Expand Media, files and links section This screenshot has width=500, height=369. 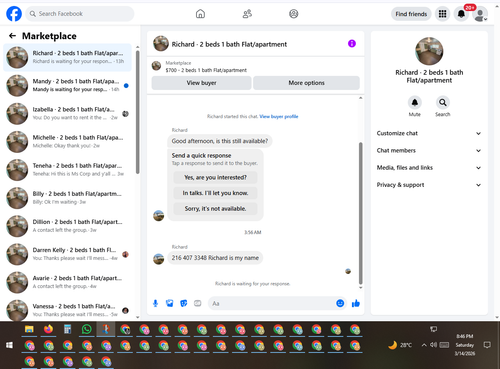click(x=429, y=168)
